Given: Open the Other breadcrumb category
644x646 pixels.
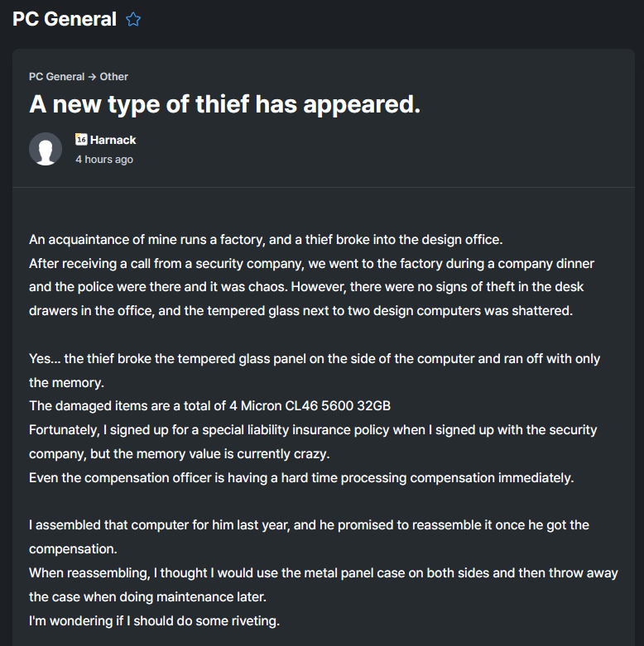Looking at the screenshot, I should click(114, 76).
